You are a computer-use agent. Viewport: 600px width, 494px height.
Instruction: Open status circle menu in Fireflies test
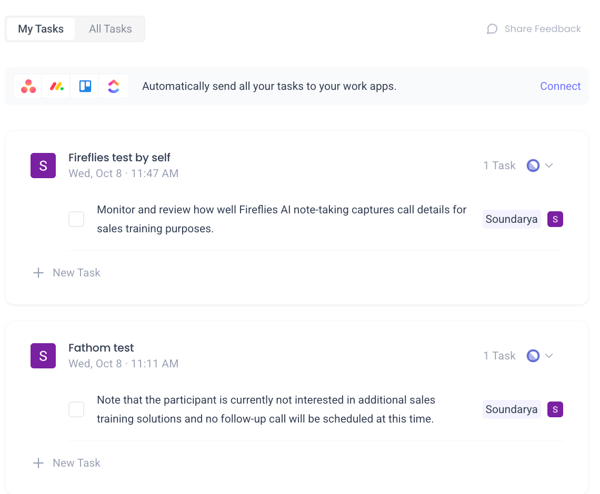coord(533,166)
